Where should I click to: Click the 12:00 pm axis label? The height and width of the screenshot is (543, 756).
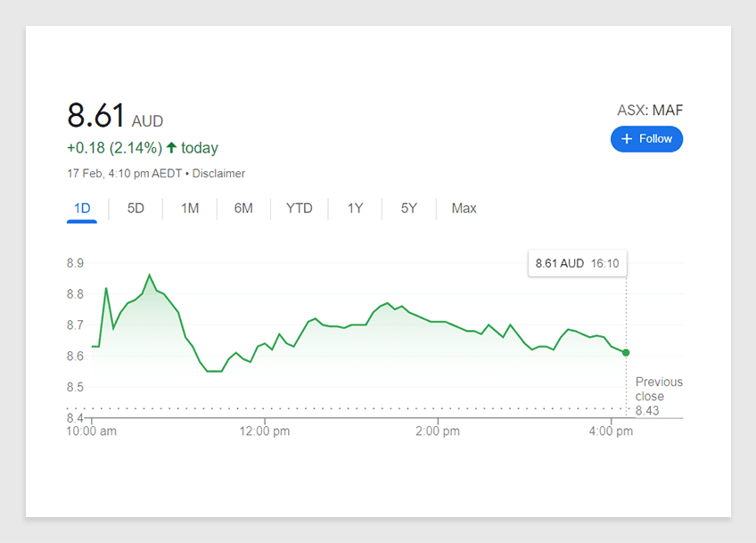(x=264, y=432)
